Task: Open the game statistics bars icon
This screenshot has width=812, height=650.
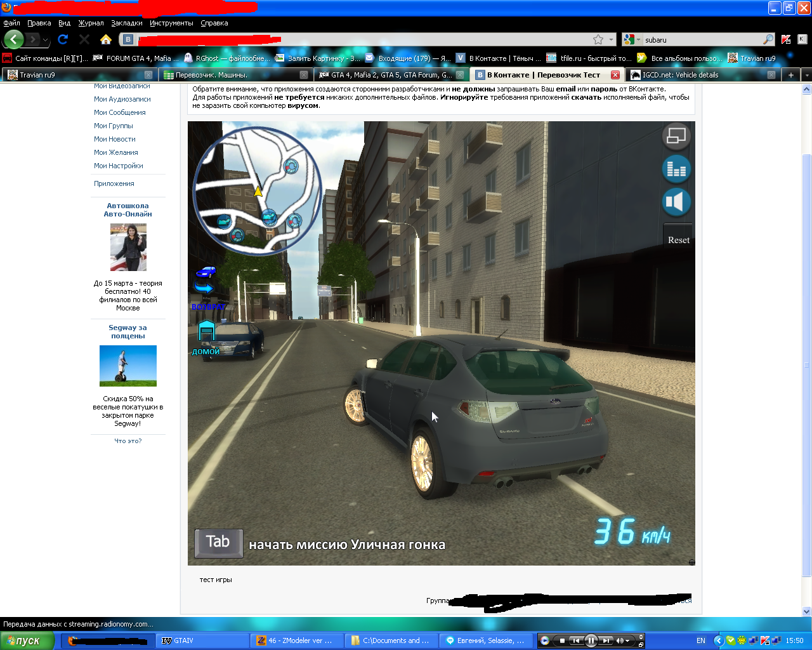Action: pyautogui.click(x=676, y=169)
